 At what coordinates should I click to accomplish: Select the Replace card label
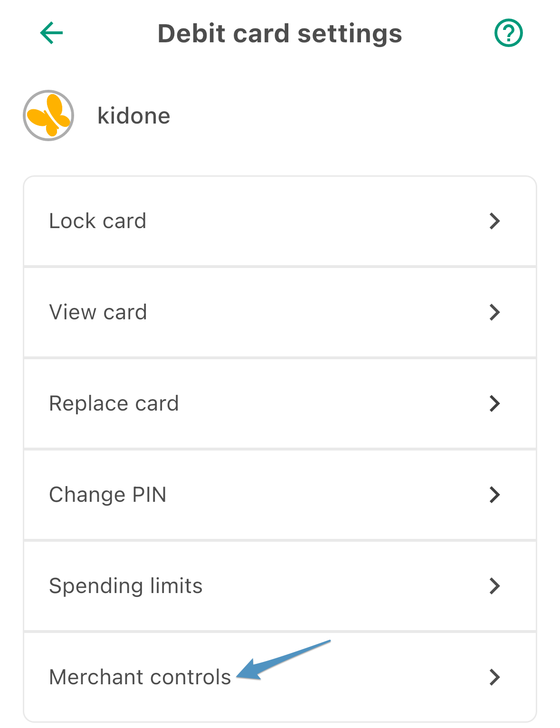pos(114,403)
